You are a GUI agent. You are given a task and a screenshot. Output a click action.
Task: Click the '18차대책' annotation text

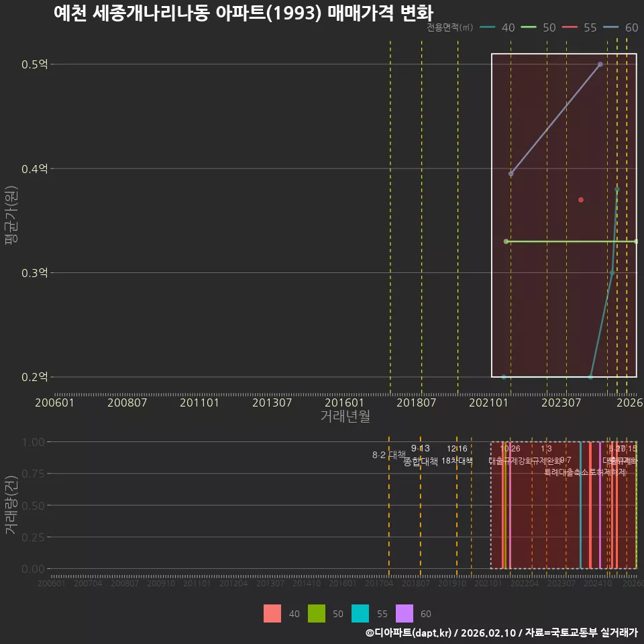[x=457, y=462]
